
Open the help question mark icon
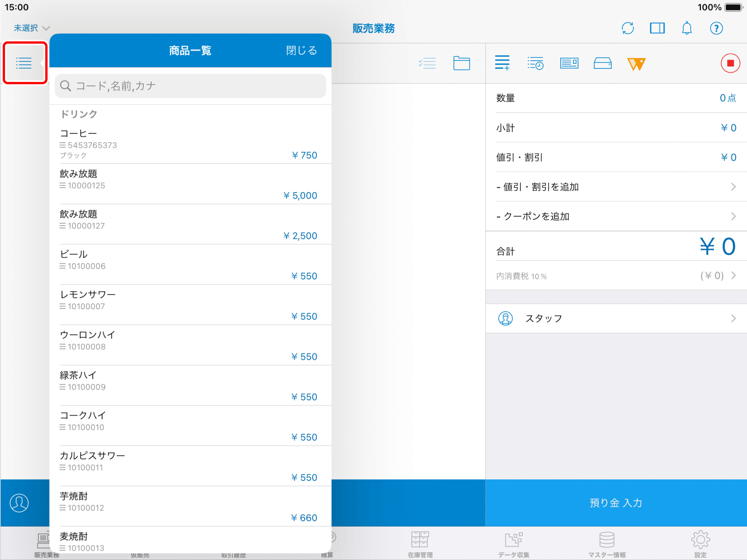click(716, 28)
